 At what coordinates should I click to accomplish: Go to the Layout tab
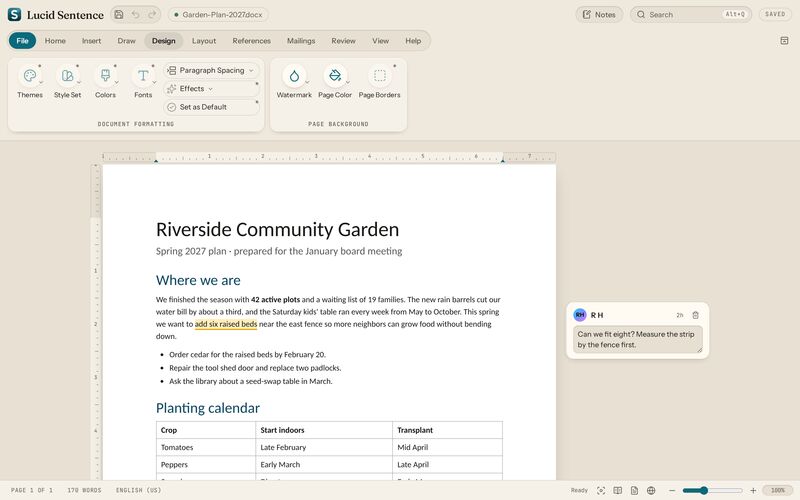tap(204, 41)
